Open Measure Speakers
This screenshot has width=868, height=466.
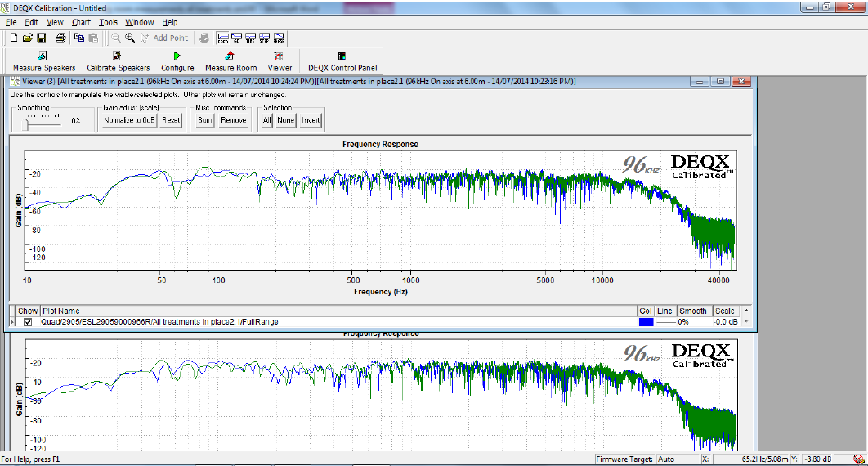pos(44,61)
